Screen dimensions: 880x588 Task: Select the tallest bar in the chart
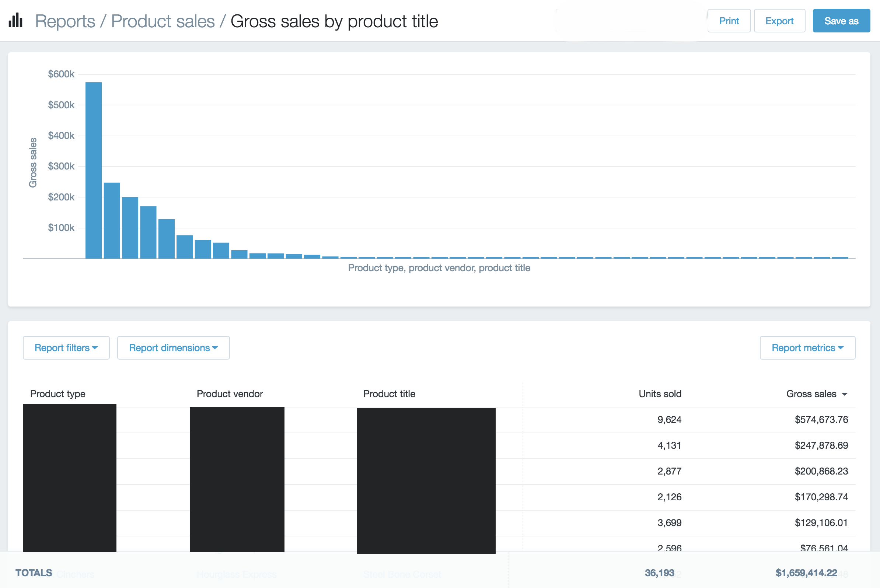tap(93, 170)
